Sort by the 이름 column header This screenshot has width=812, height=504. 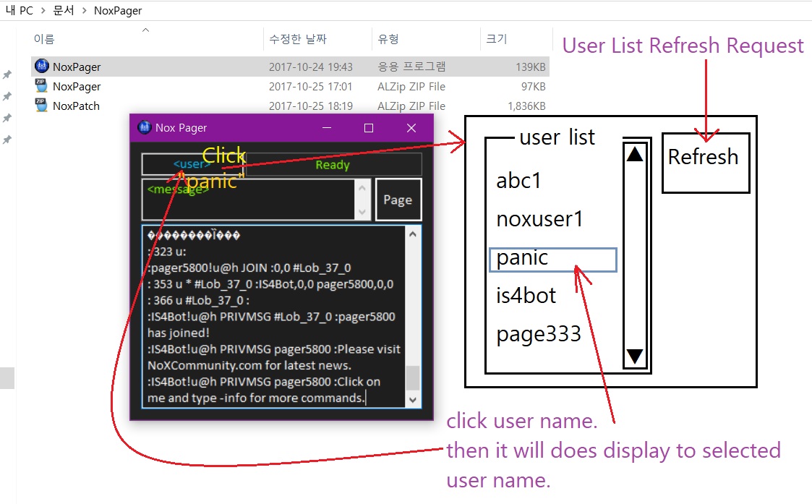(x=44, y=39)
